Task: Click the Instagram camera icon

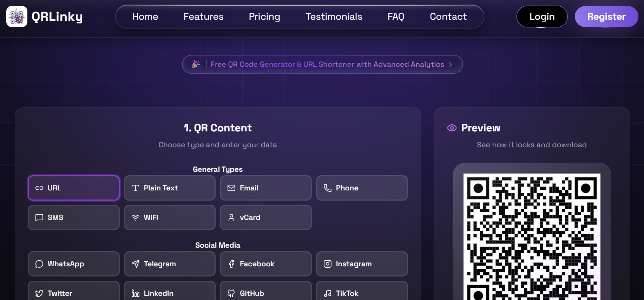Action: (x=328, y=264)
